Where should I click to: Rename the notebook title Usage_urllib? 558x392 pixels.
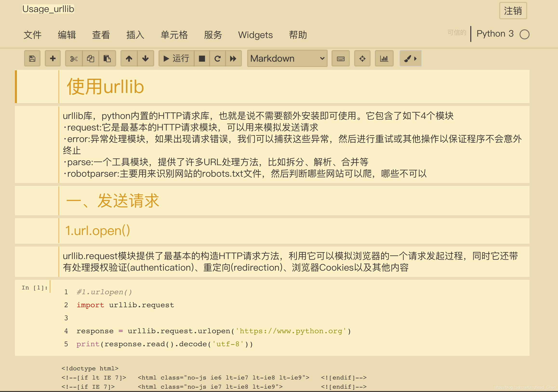48,9
